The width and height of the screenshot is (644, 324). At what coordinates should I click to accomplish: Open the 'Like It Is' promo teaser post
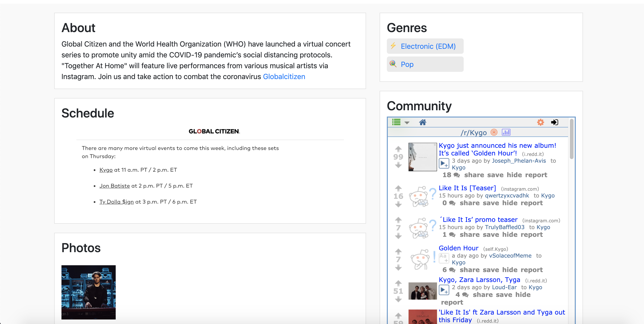tap(479, 219)
